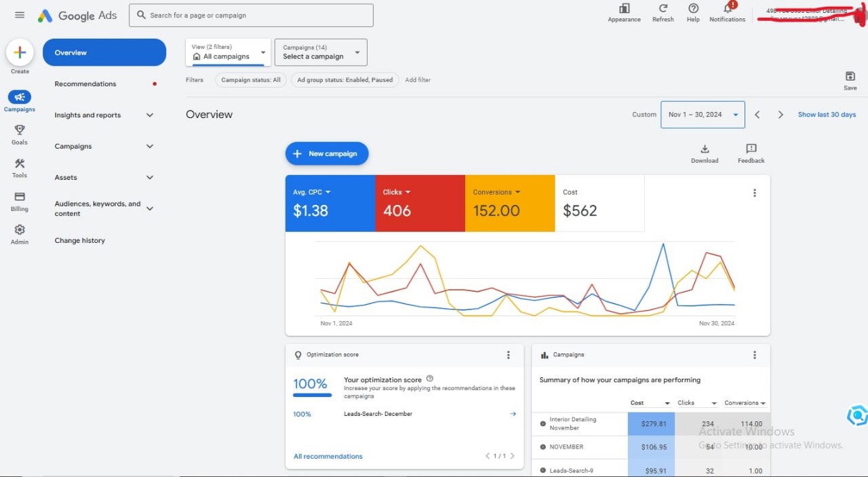Open the All recommendations link
Viewport: 868px width, 477px height.
point(328,457)
